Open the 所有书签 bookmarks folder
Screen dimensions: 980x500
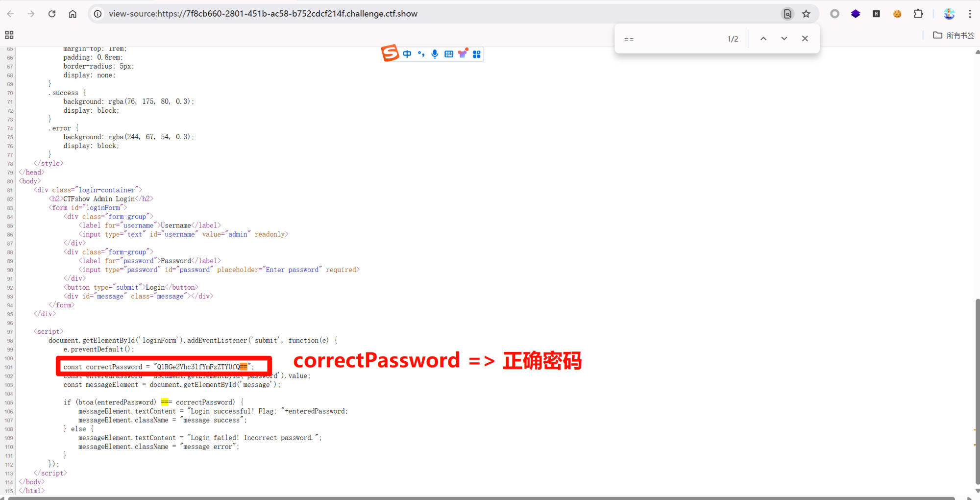coord(954,35)
